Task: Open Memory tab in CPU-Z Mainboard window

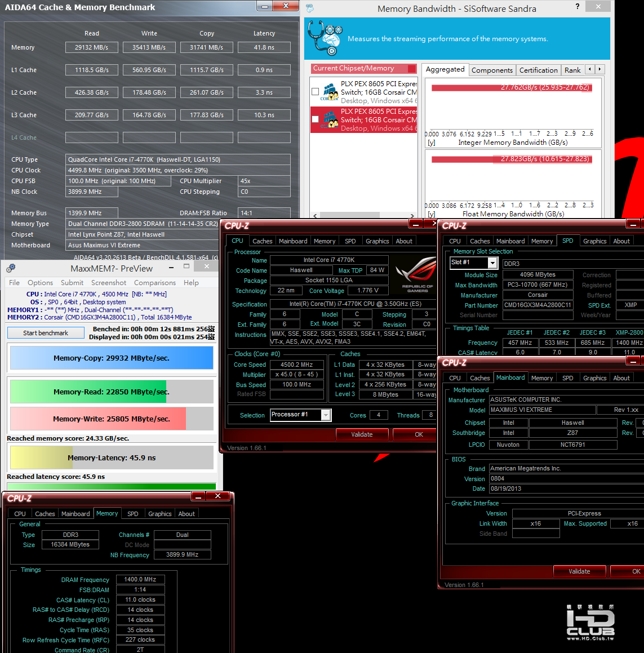Action: pyautogui.click(x=542, y=378)
